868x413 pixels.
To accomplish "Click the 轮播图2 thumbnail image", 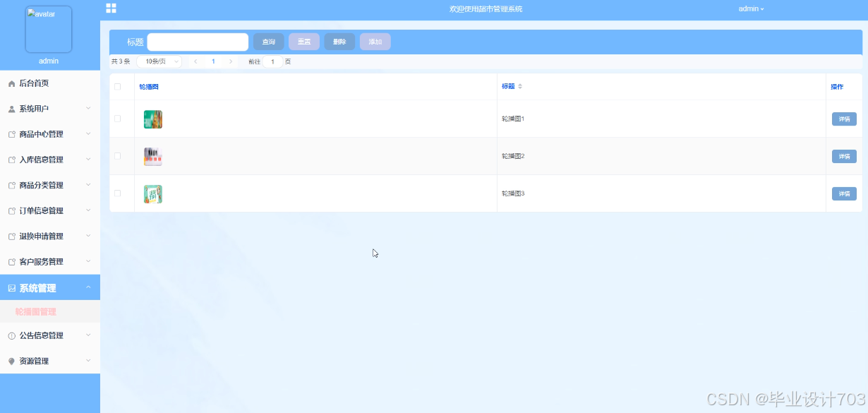I will pos(153,157).
